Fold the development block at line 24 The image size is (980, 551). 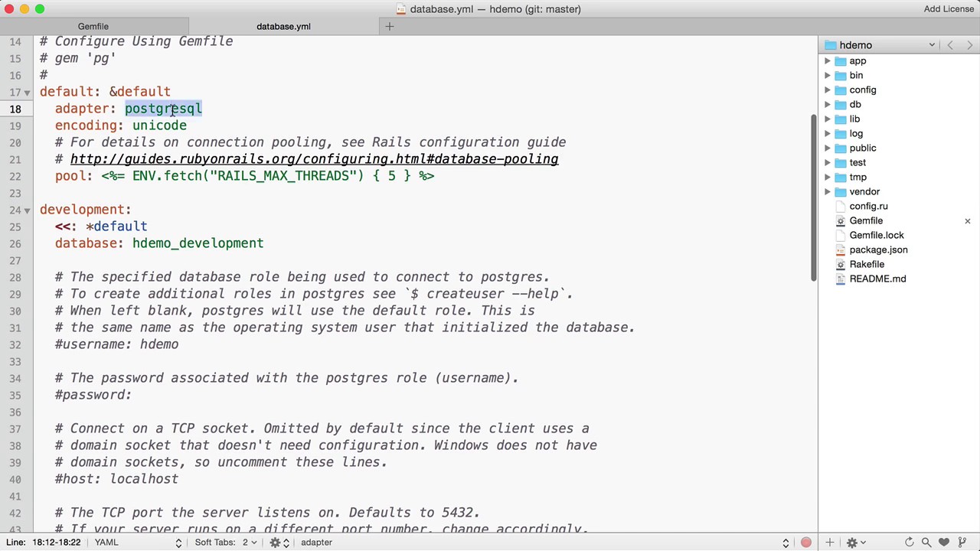27,210
